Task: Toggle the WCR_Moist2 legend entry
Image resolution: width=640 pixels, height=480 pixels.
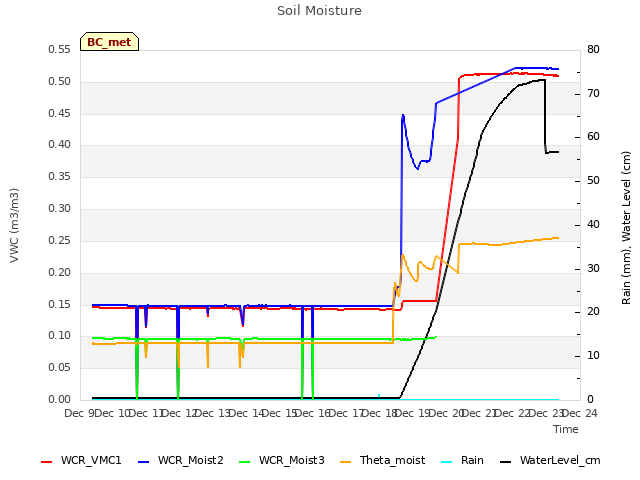Action: point(180,460)
